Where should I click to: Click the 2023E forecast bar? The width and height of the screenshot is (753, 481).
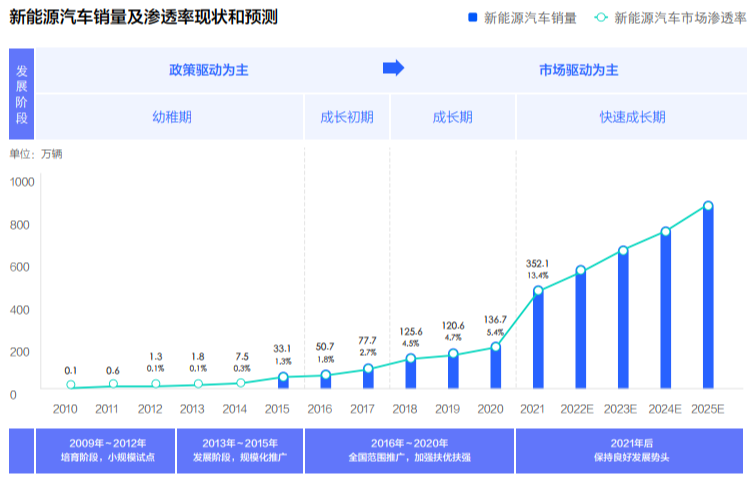click(623, 319)
